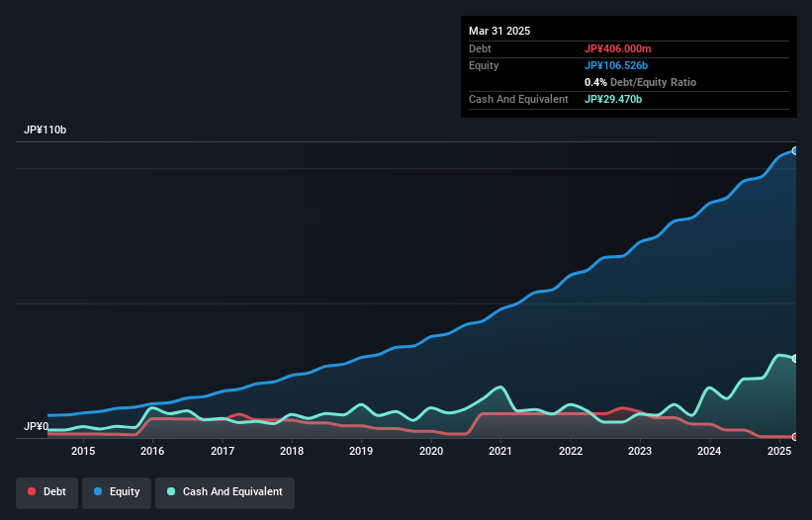The width and height of the screenshot is (812, 520).
Task: Click the Debt label in tooltip
Action: pyautogui.click(x=480, y=48)
